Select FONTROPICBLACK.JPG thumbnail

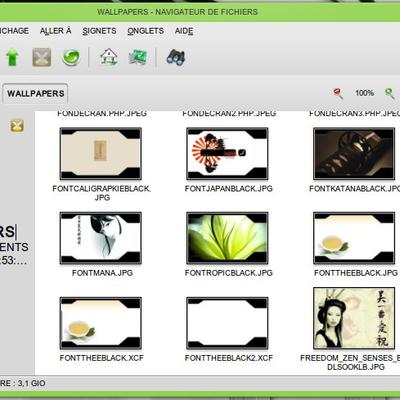(227, 238)
